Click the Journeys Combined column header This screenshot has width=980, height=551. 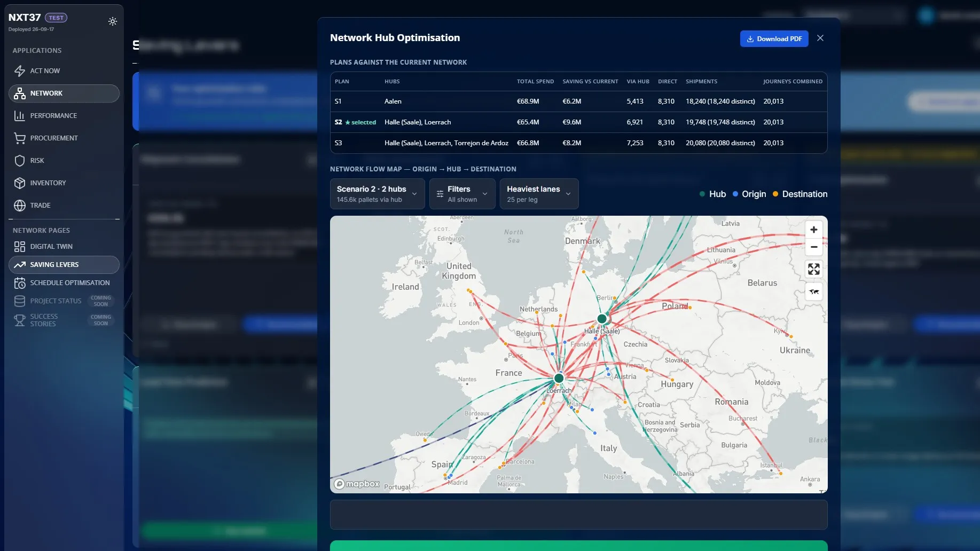tap(793, 82)
